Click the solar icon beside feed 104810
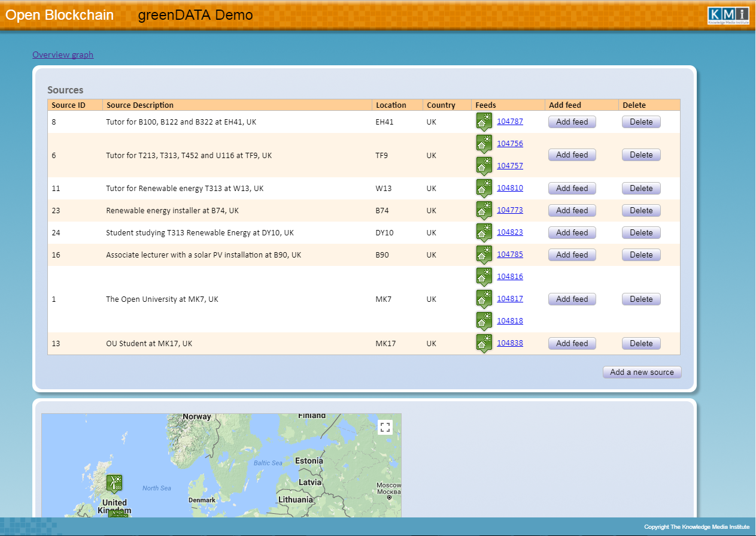The width and height of the screenshot is (756, 536). [484, 188]
